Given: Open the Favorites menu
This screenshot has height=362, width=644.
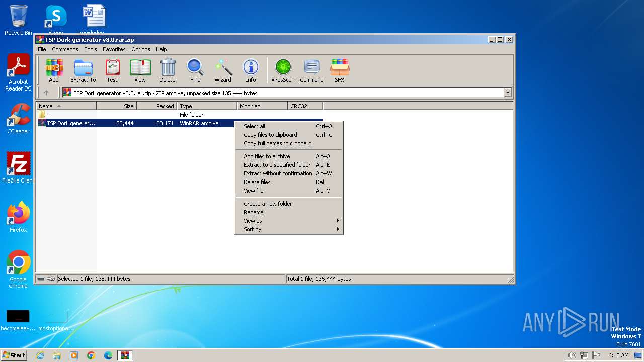Looking at the screenshot, I should point(114,49).
